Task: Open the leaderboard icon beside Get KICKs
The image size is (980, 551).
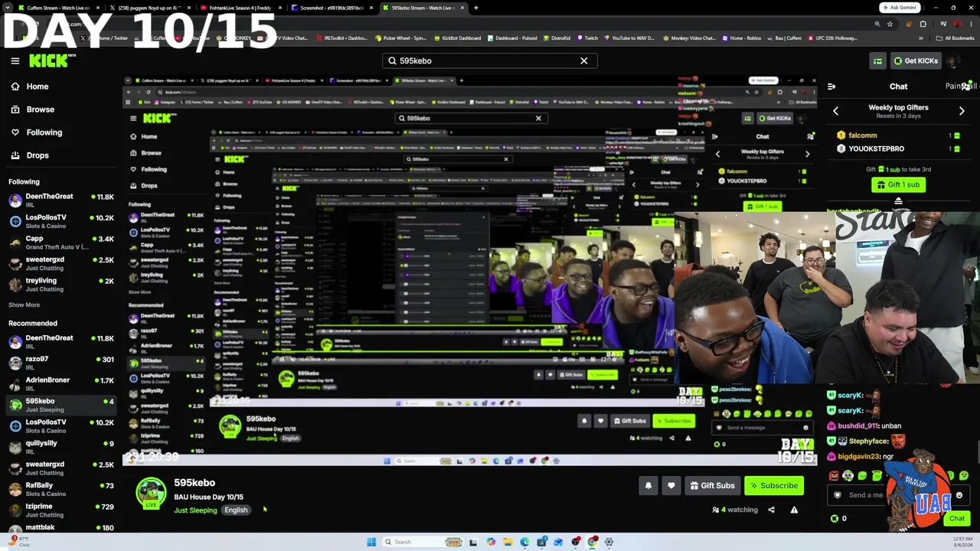Action: 877,60
